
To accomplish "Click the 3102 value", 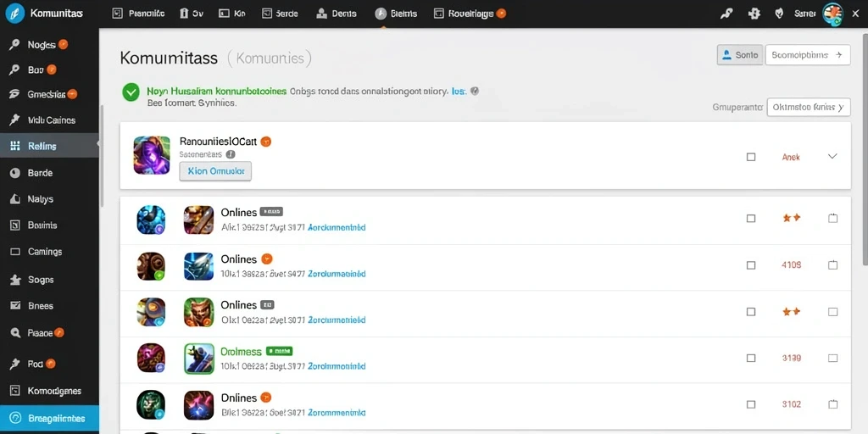I will [x=792, y=404].
